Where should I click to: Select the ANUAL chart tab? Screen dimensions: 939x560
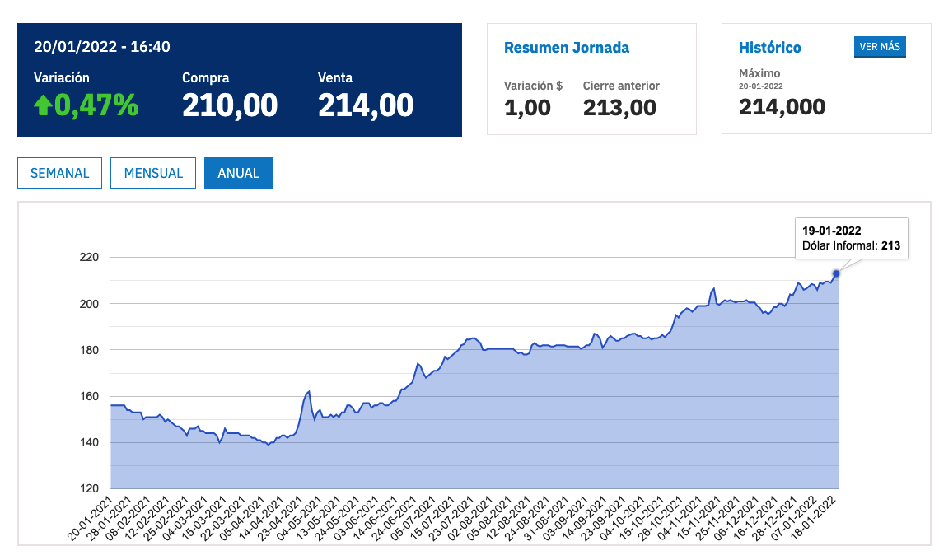coord(238,173)
